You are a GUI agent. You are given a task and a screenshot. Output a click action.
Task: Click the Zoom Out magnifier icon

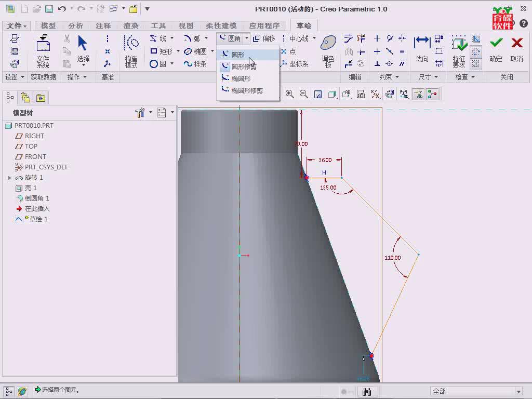point(303,95)
